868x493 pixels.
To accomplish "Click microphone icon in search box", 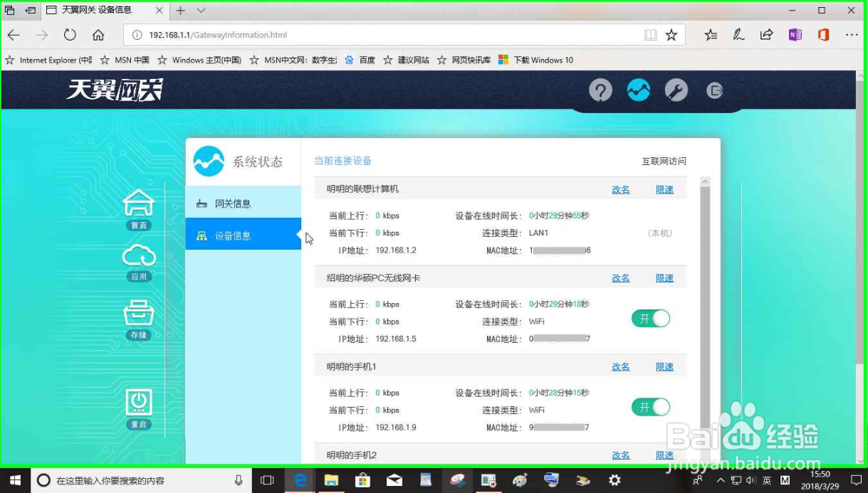I will tap(239, 480).
